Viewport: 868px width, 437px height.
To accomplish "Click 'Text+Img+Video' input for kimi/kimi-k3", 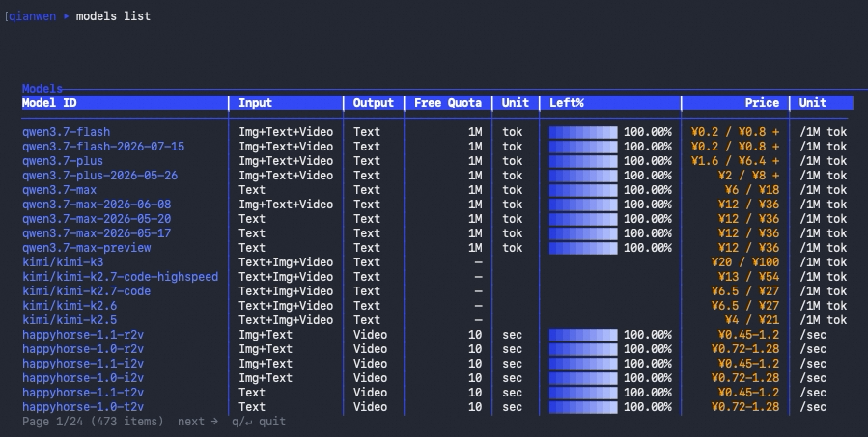I will point(286,262).
